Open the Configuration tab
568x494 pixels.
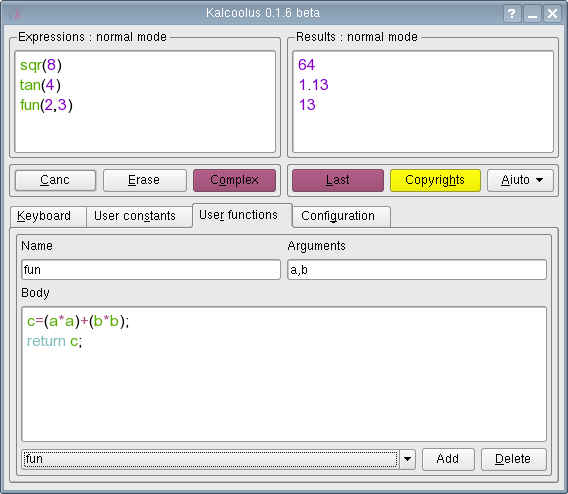(341, 216)
